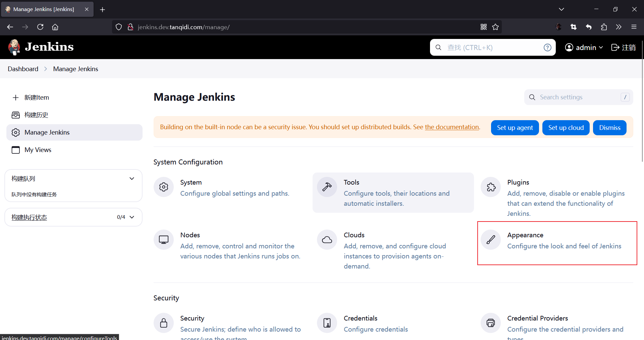Open the Nodes monitor icon

point(164,240)
